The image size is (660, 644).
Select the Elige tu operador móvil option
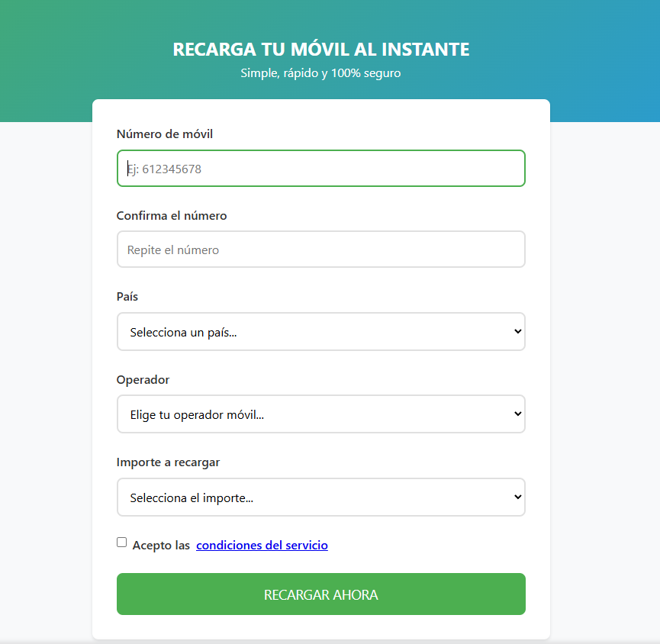coord(320,414)
